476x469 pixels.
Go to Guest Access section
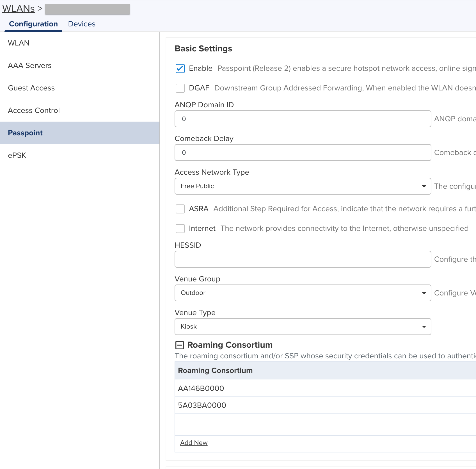tap(80, 88)
